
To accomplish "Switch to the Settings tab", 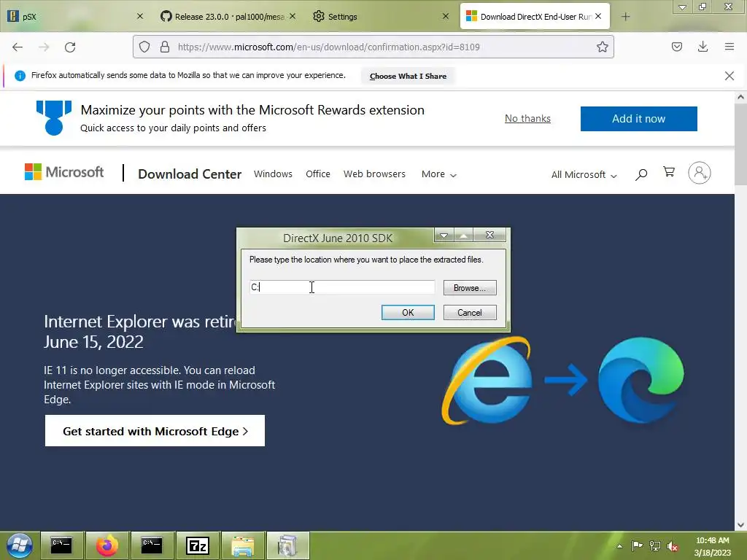I will point(382,17).
